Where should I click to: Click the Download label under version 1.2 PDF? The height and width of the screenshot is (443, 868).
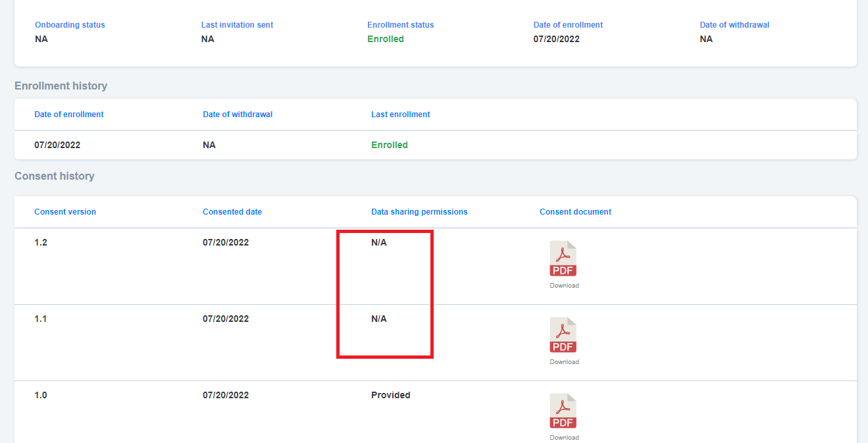pyautogui.click(x=565, y=286)
